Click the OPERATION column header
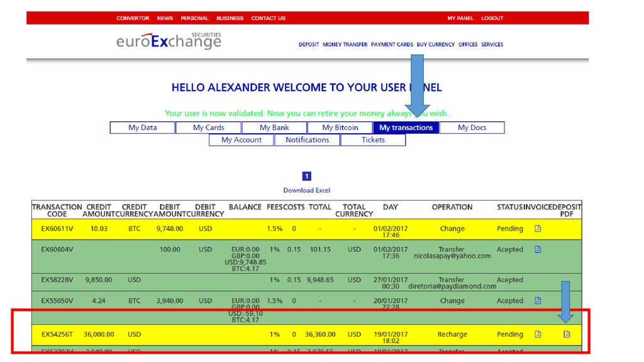644x362 pixels. (452, 207)
